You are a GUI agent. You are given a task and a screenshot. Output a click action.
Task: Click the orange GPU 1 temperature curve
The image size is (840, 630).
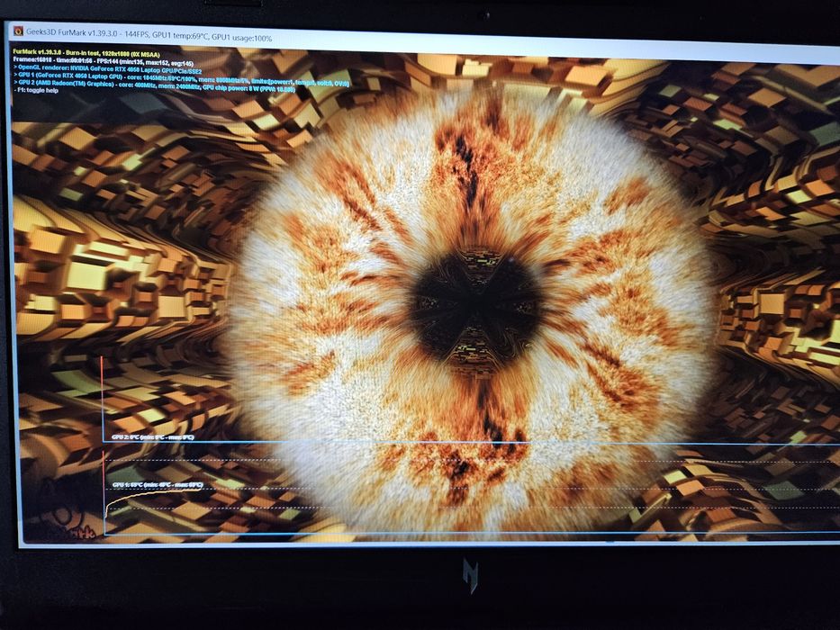(153, 494)
